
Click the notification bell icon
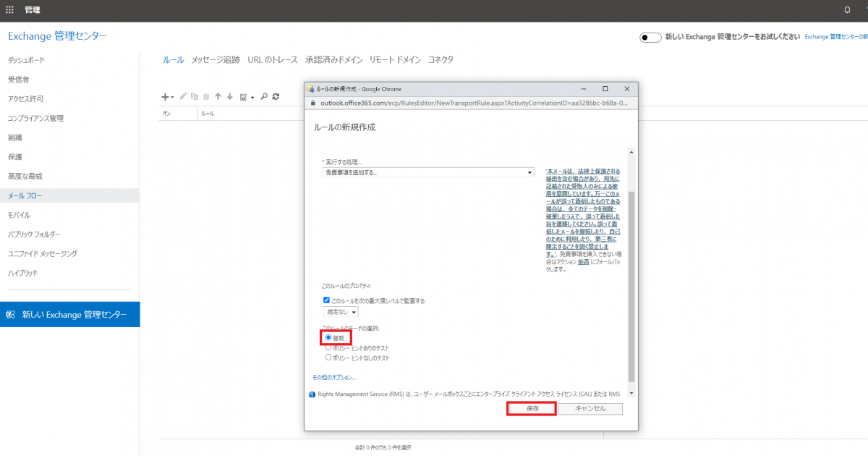point(847,10)
